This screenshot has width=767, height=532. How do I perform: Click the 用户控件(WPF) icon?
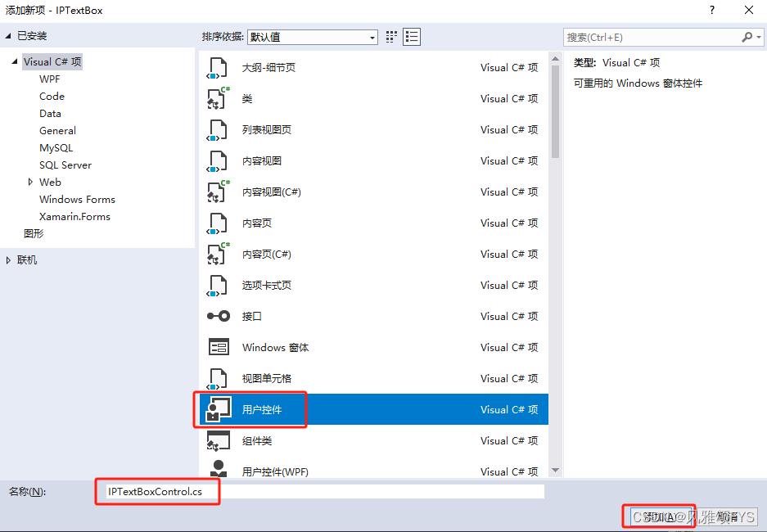click(x=219, y=468)
